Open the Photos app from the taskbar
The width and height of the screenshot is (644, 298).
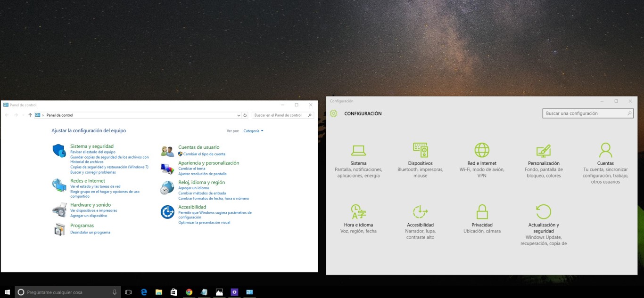pos(219,292)
